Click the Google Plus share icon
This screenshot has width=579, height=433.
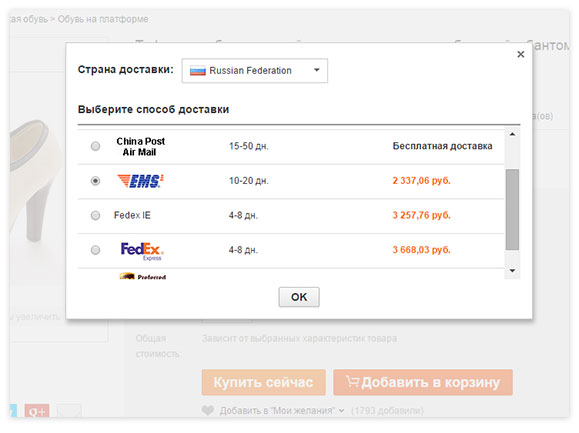click(x=37, y=411)
